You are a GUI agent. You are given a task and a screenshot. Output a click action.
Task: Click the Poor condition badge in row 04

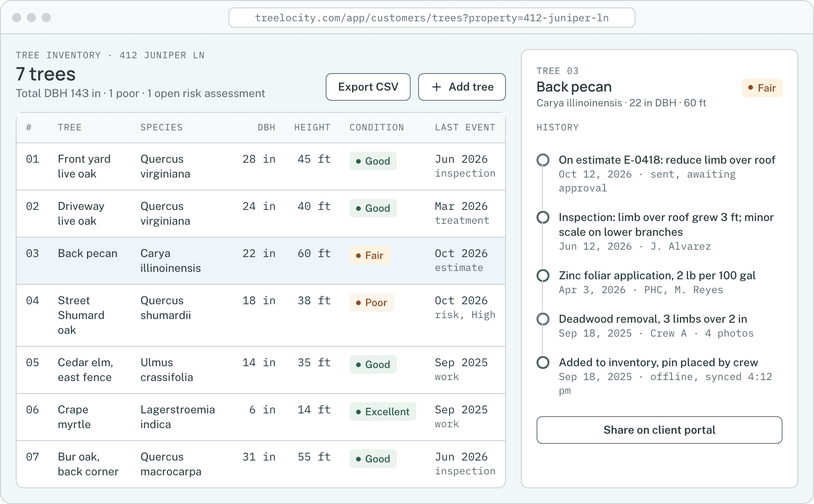point(371,302)
